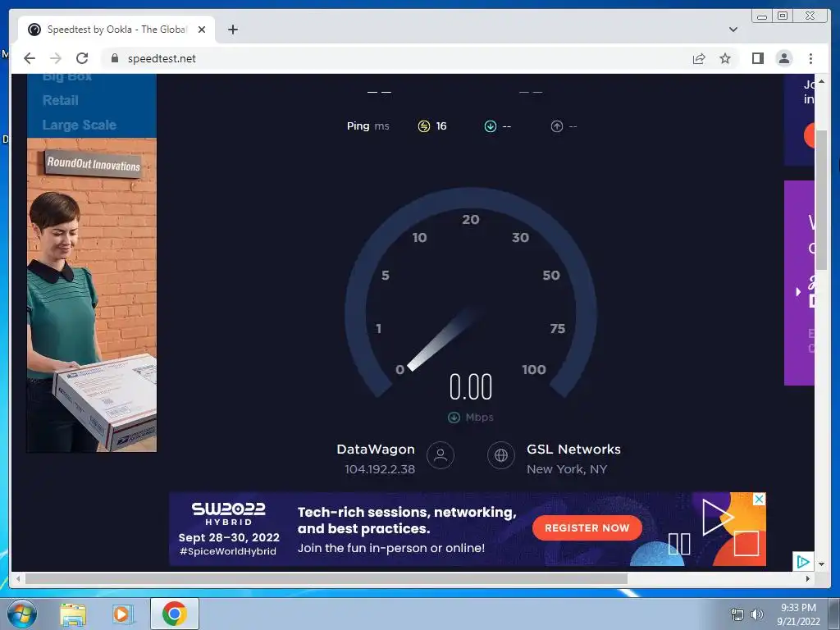
Task: Open the Chrome profile avatar
Action: pos(783,58)
